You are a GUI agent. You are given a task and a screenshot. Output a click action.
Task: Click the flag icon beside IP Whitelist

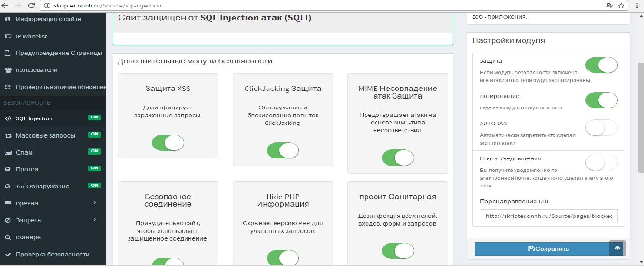pos(8,36)
